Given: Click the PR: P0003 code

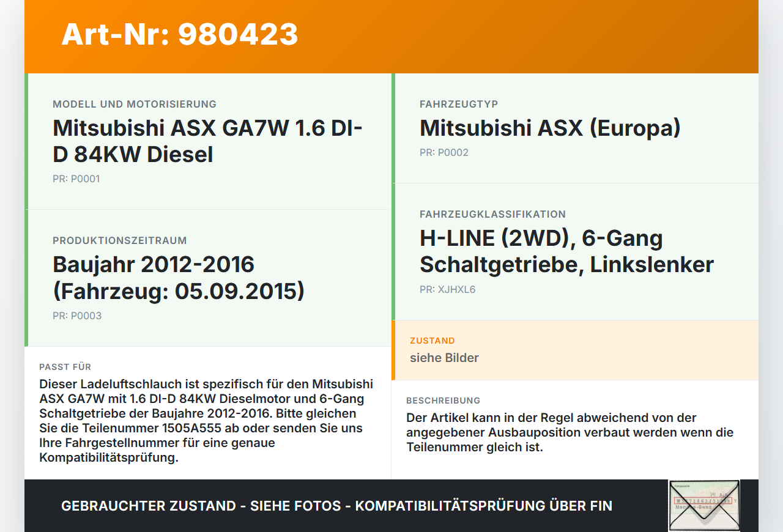Looking at the screenshot, I should coord(77,316).
